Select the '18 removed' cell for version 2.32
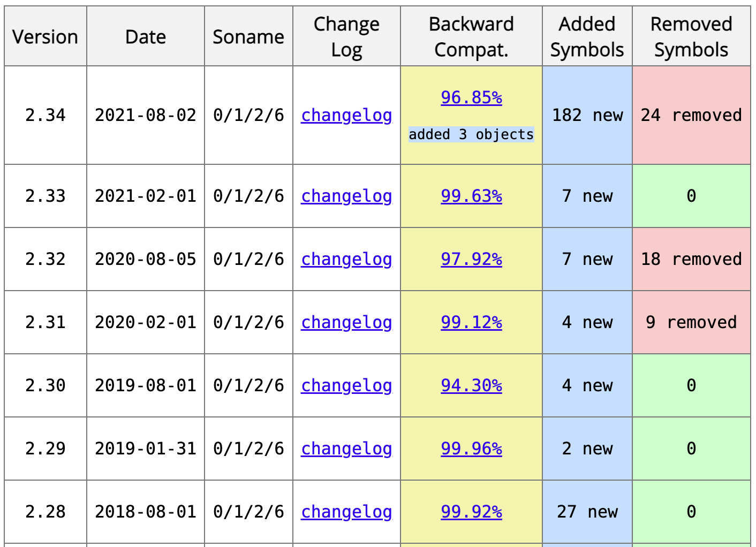756x547 pixels. (691, 259)
